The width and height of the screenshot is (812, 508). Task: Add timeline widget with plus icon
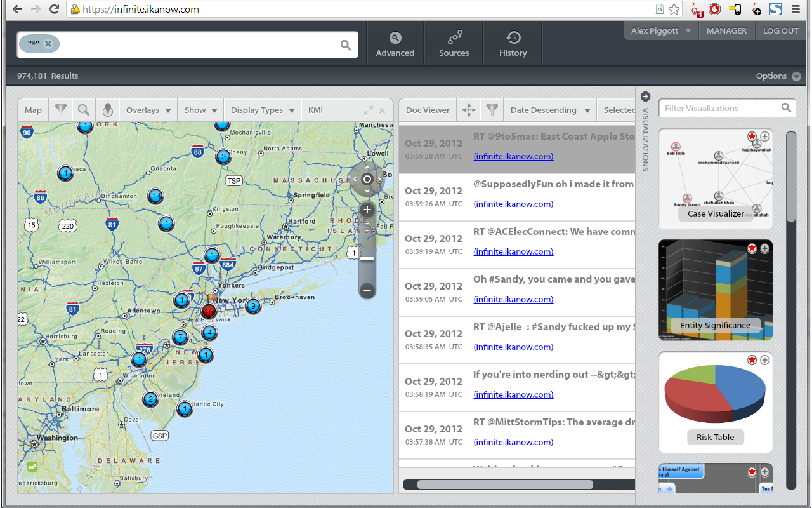[x=765, y=472]
